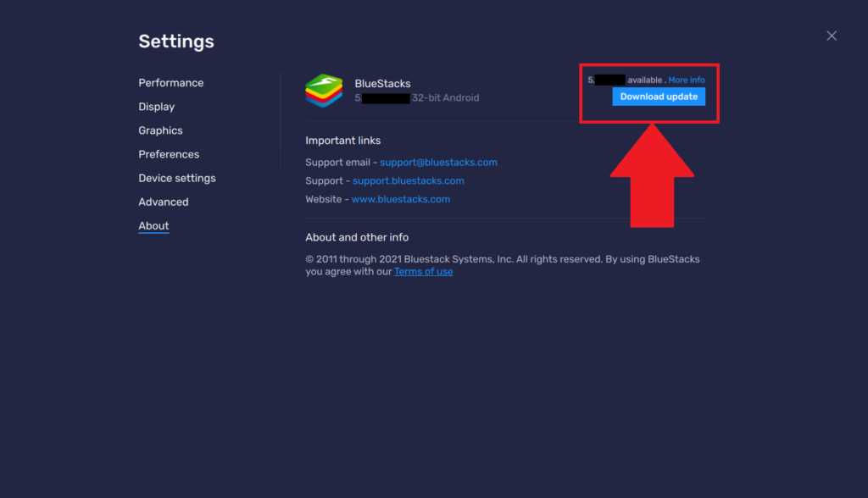
Task: Select Preferences in the settings sidebar
Action: pyautogui.click(x=169, y=154)
